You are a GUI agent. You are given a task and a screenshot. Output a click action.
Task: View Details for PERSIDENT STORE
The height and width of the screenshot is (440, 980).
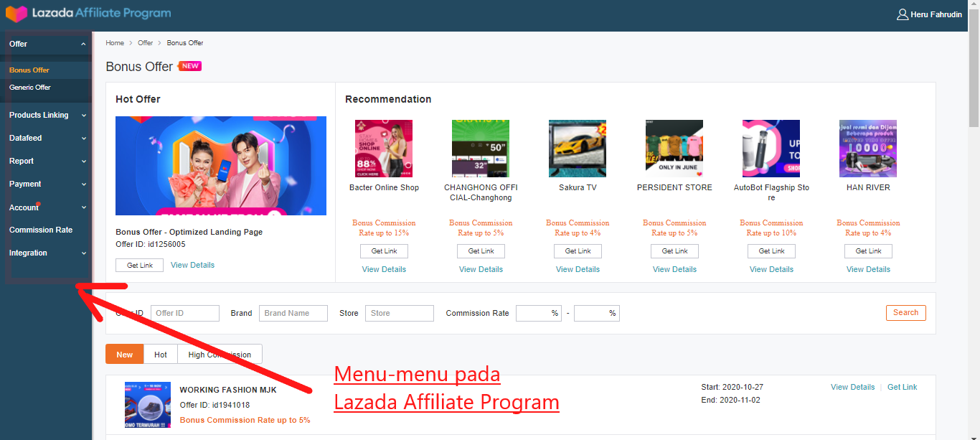674,268
